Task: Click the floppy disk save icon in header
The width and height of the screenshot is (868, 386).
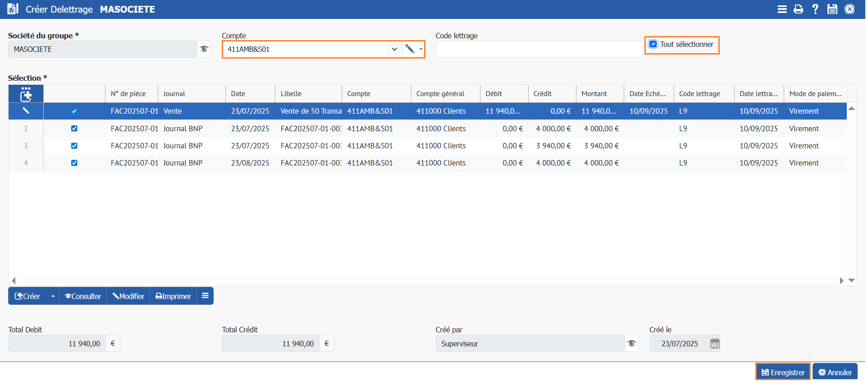Action: click(832, 9)
